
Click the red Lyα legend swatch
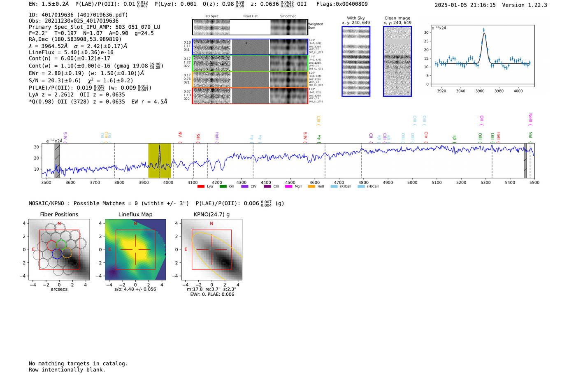click(x=201, y=187)
